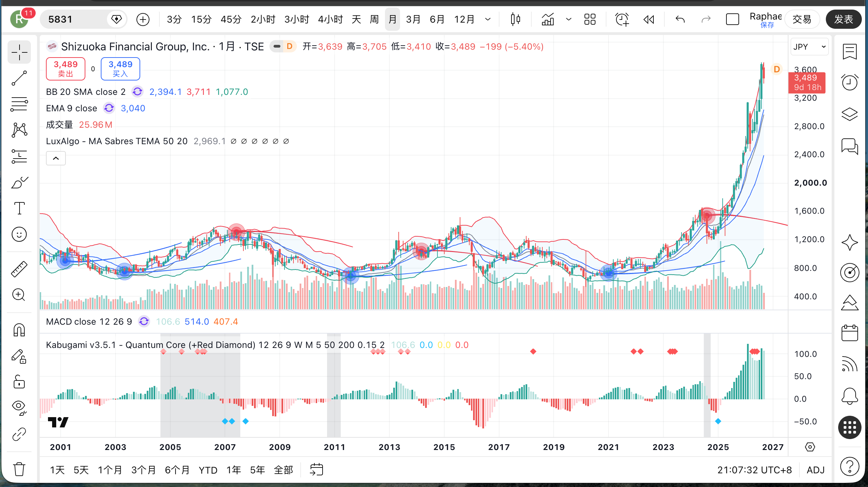Activate the zoom in tool

click(x=19, y=295)
